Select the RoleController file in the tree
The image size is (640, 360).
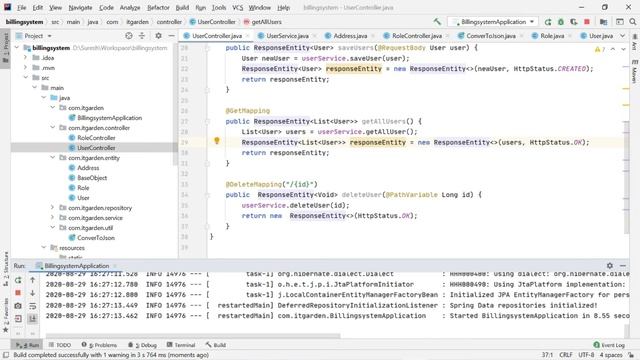pyautogui.click(x=96, y=138)
